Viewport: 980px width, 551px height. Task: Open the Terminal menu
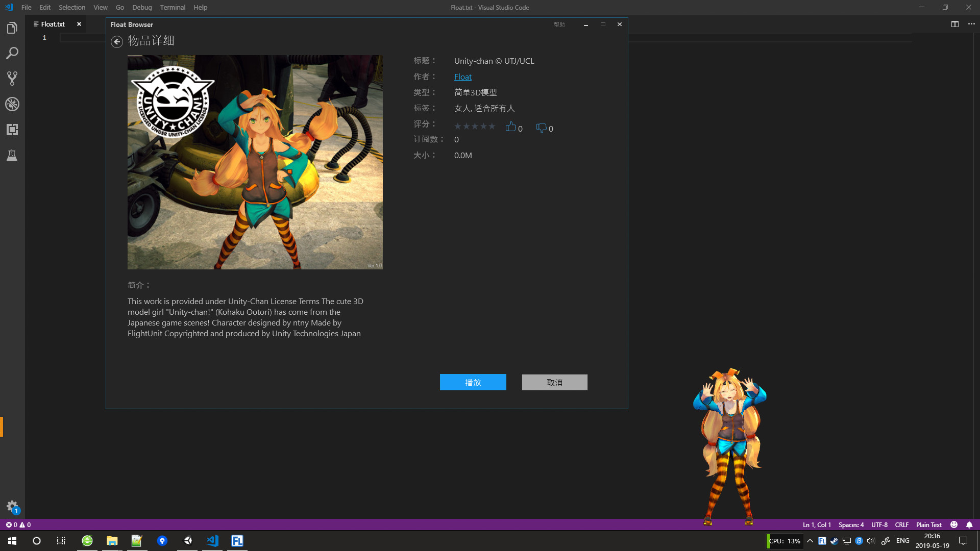(x=173, y=7)
